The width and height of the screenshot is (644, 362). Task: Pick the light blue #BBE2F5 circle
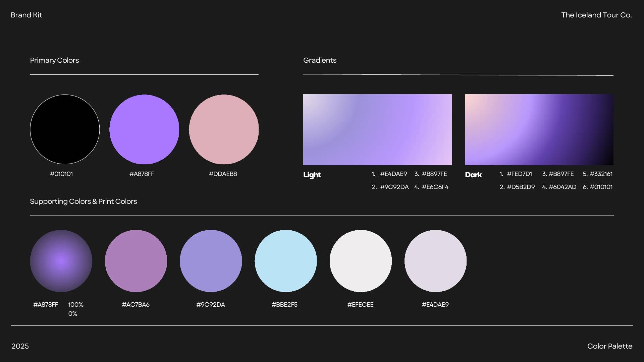(x=286, y=261)
